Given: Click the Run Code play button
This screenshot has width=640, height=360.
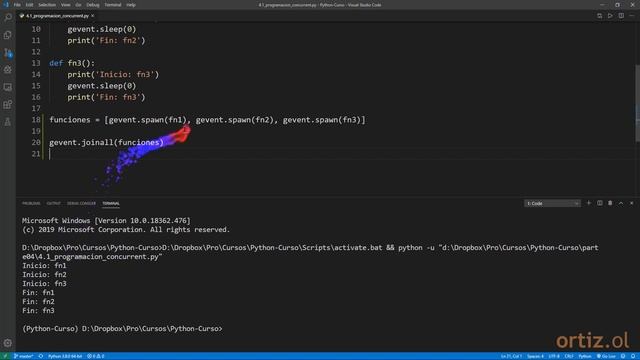Looking at the screenshot, I should point(610,16).
